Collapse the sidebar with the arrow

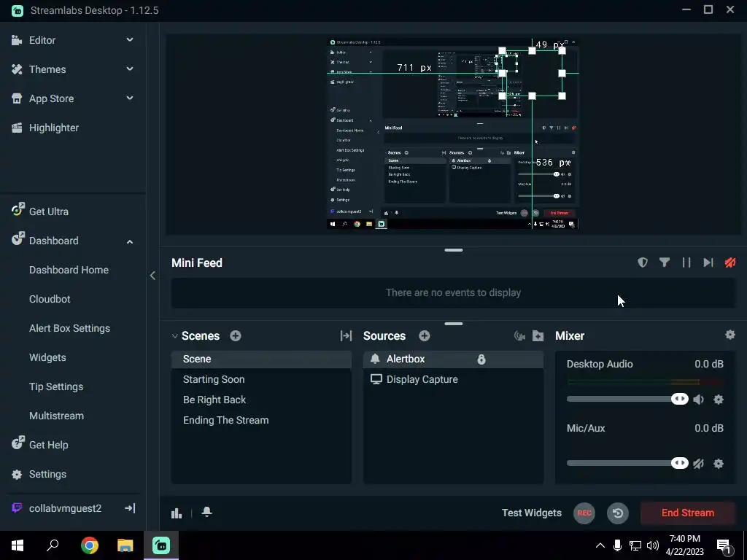152,275
